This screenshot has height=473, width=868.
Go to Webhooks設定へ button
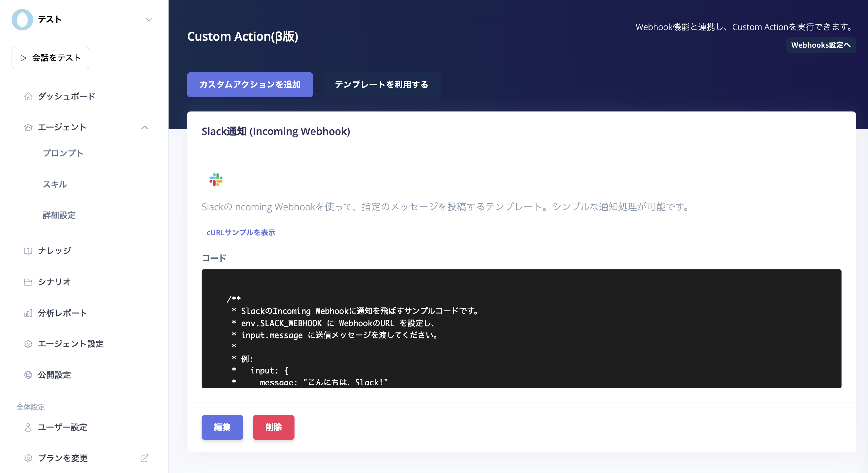tap(820, 45)
